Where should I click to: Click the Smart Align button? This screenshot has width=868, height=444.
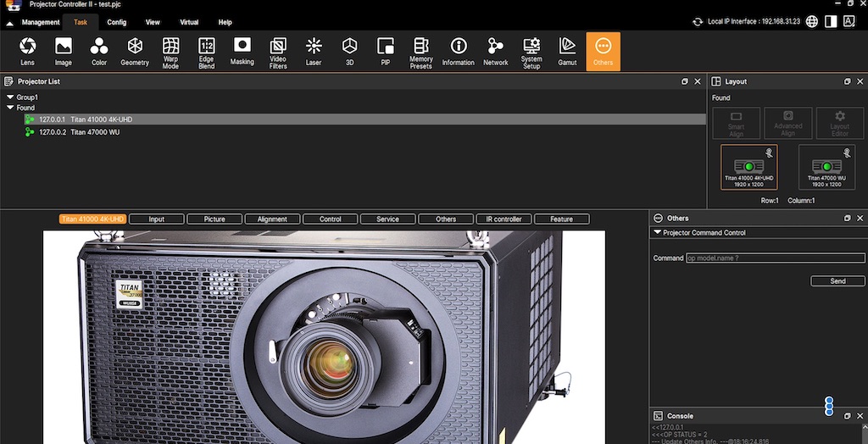point(737,124)
